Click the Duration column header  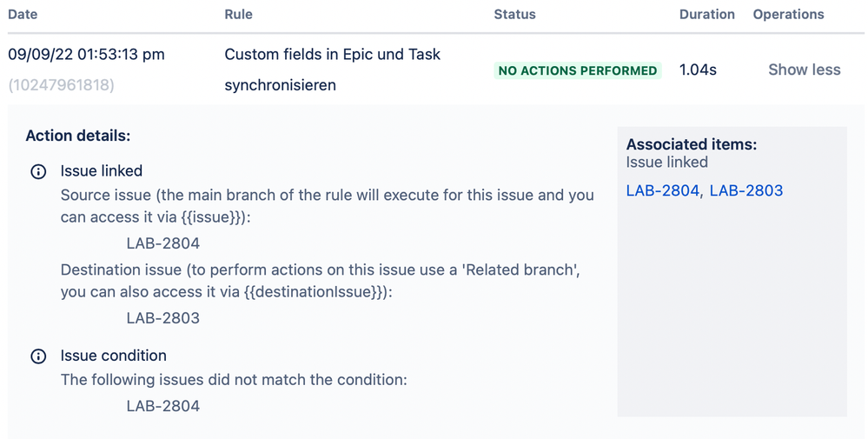(x=707, y=15)
